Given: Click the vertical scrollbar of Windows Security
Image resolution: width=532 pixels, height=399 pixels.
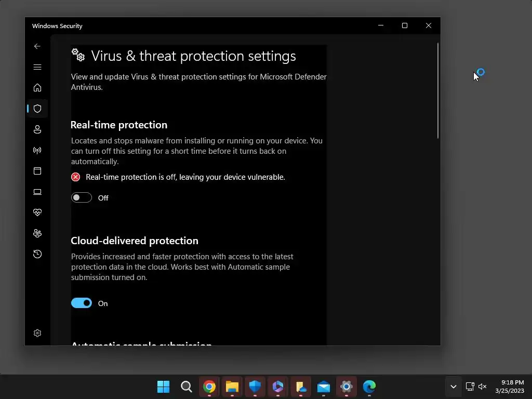Looking at the screenshot, I should [437, 90].
